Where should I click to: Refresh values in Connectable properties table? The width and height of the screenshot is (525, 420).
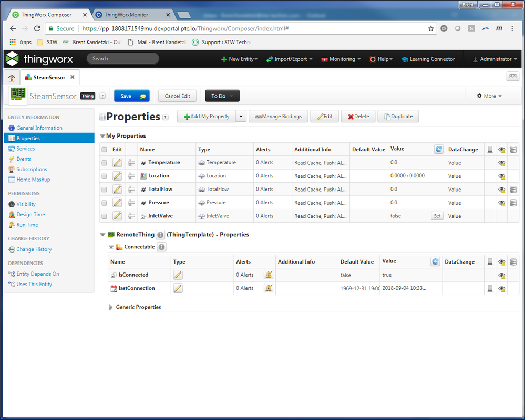pos(435,261)
